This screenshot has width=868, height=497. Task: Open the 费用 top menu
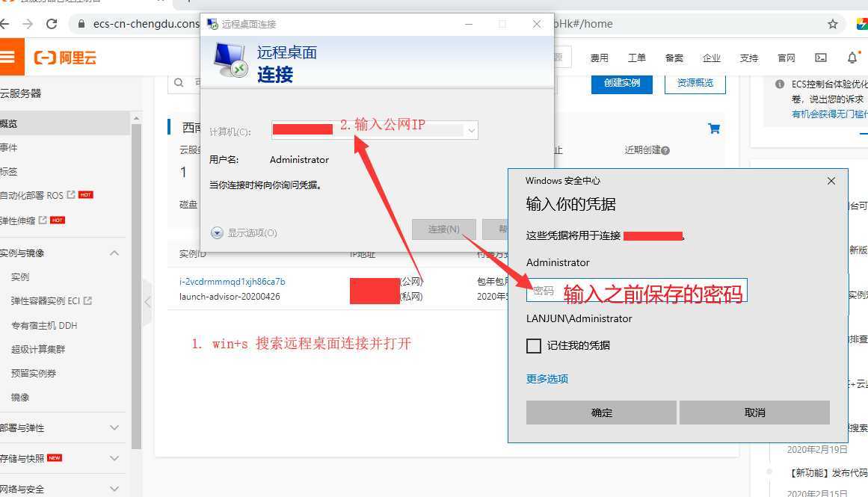(599, 58)
